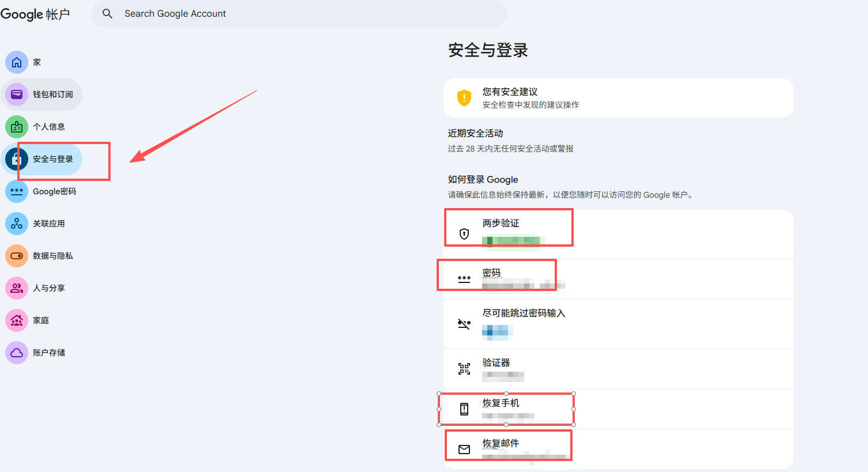Open 尽可能跳过密码输入 setting
The height and width of the screenshot is (472, 868).
coord(619,324)
